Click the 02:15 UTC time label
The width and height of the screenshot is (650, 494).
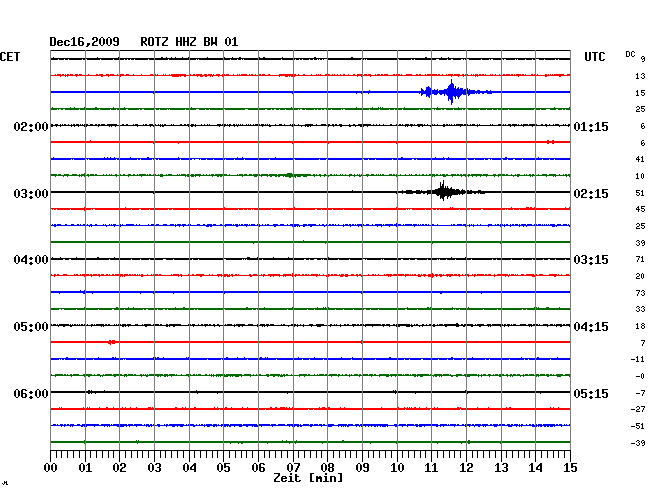(591, 194)
